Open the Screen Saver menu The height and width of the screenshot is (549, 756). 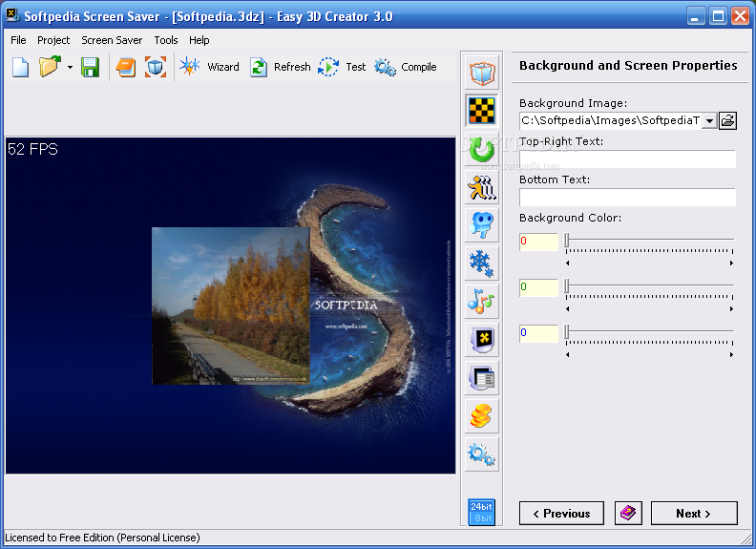click(112, 40)
